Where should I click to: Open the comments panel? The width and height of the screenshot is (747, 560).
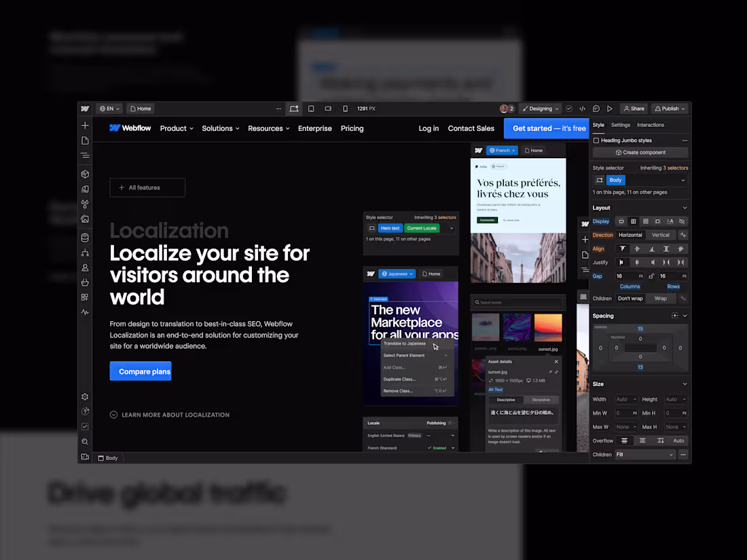tap(596, 108)
